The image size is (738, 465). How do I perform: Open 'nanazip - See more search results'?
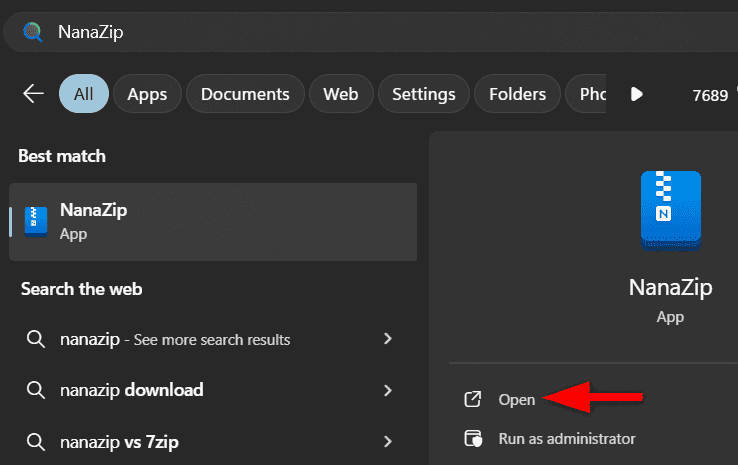213,339
